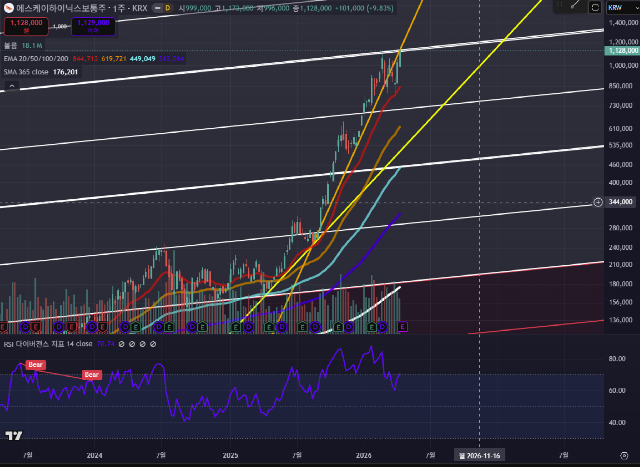Viewport: 640px width, 467px height.
Task: Click the 2024 time axis label
Action: click(x=95, y=455)
